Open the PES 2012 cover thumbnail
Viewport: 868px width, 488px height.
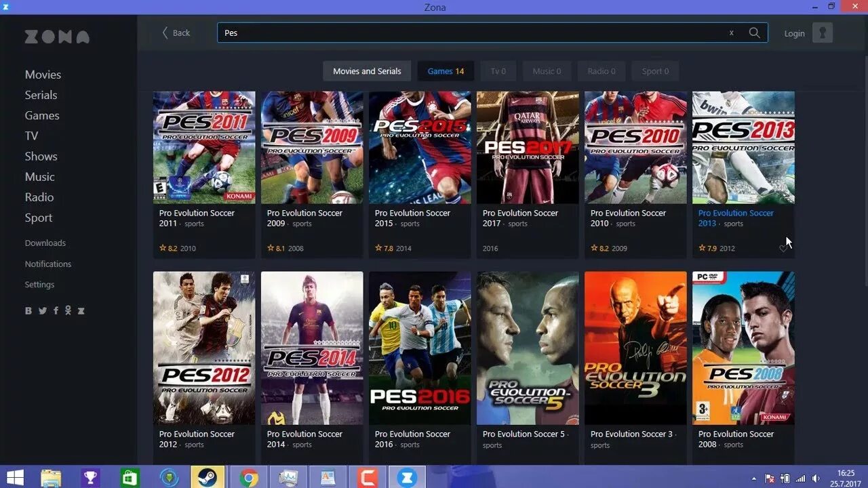coord(204,348)
